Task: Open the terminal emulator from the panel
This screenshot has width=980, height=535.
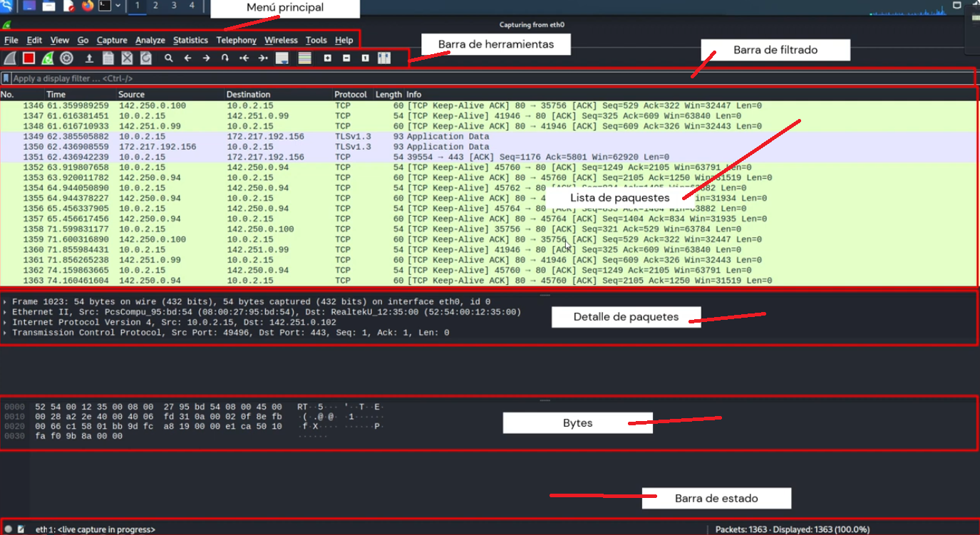Action: click(x=105, y=6)
